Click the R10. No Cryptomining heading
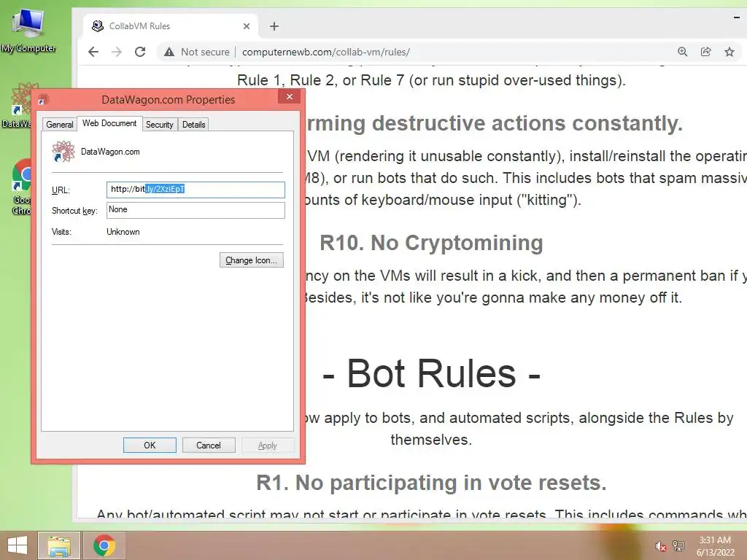This screenshot has height=560, width=747. 431,243
